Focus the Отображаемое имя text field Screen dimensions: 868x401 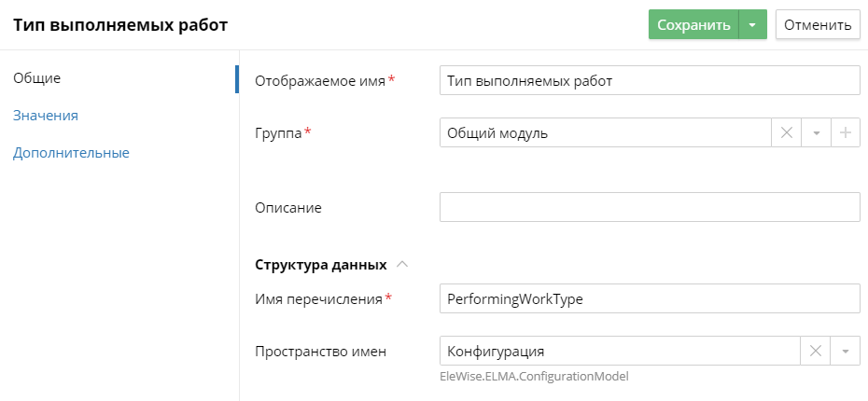tap(649, 80)
